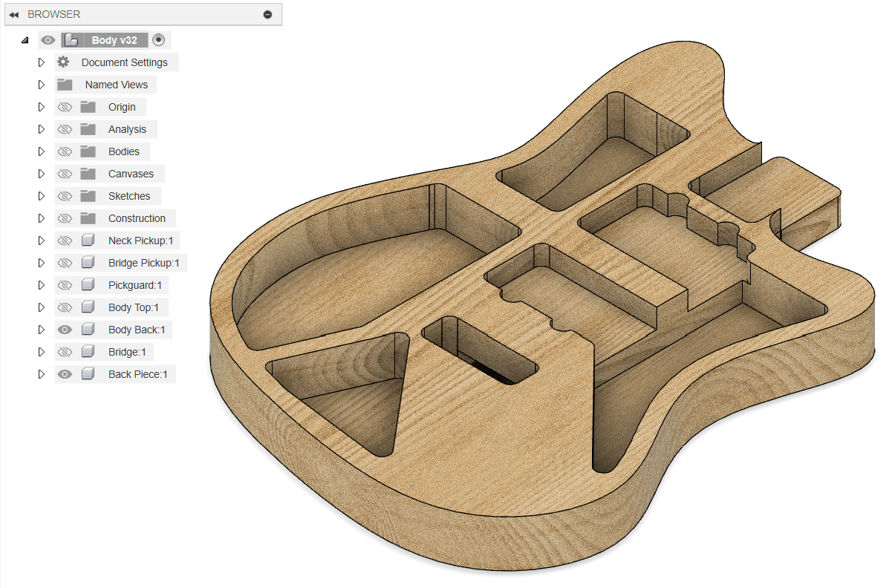This screenshot has height=588, width=895.
Task: Hide the Body Back component
Action: (x=65, y=330)
